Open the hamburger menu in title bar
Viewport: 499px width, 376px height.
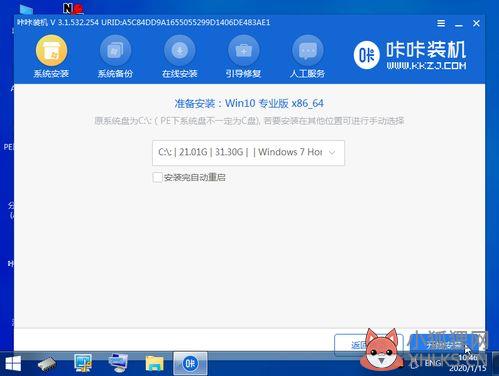click(441, 23)
